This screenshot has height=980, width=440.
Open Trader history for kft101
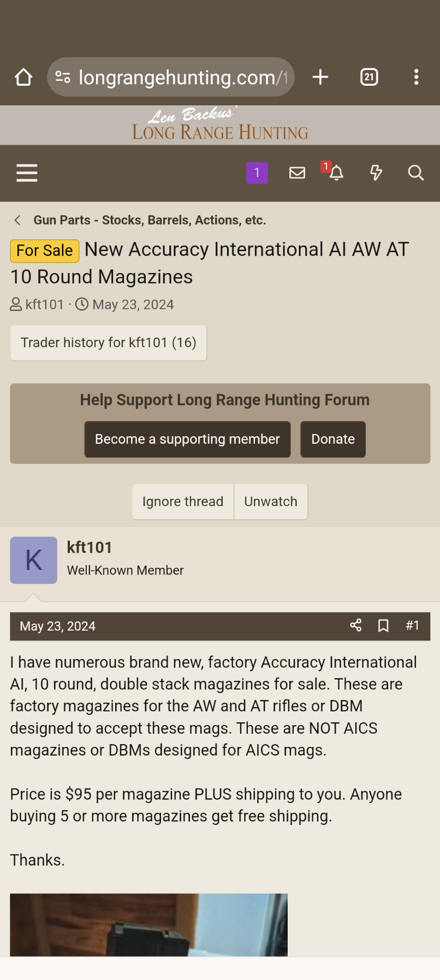tap(108, 343)
